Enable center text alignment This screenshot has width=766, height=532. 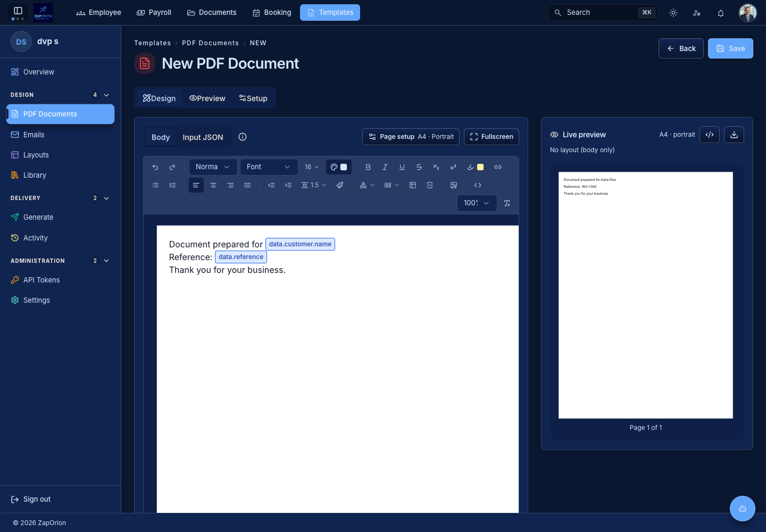[x=213, y=185]
